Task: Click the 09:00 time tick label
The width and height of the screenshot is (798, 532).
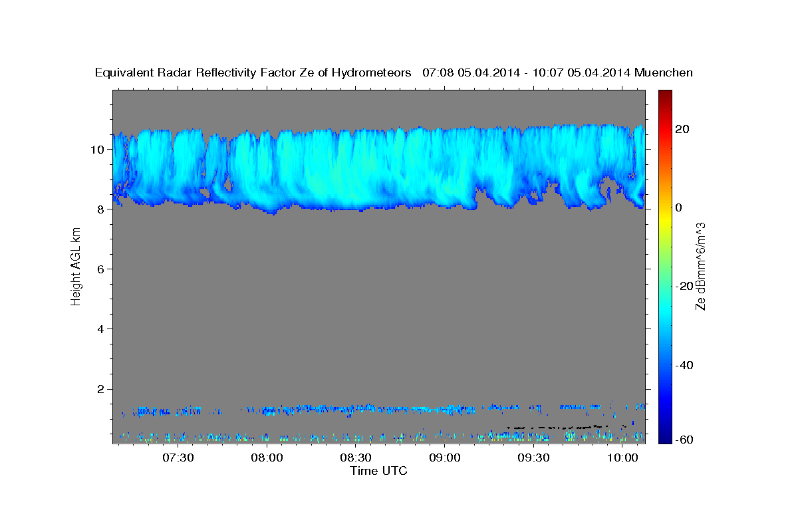Action: click(x=445, y=458)
